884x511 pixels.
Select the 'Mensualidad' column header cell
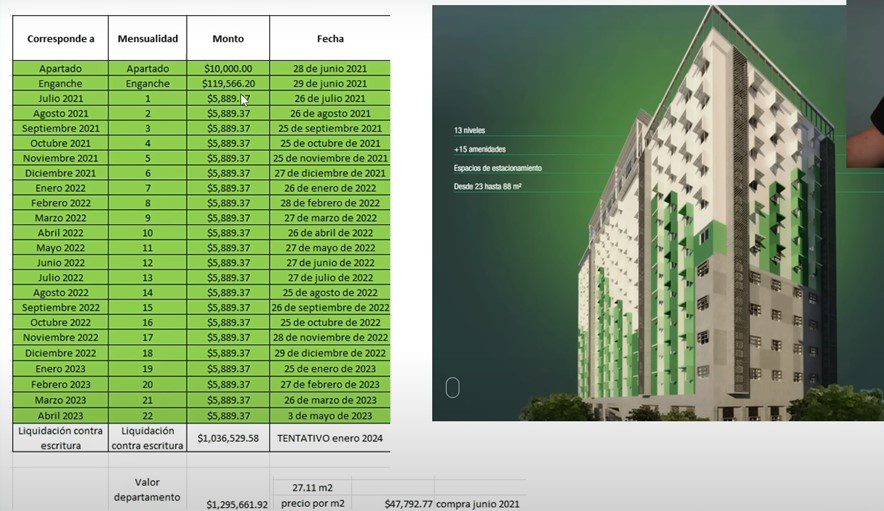[x=147, y=39]
